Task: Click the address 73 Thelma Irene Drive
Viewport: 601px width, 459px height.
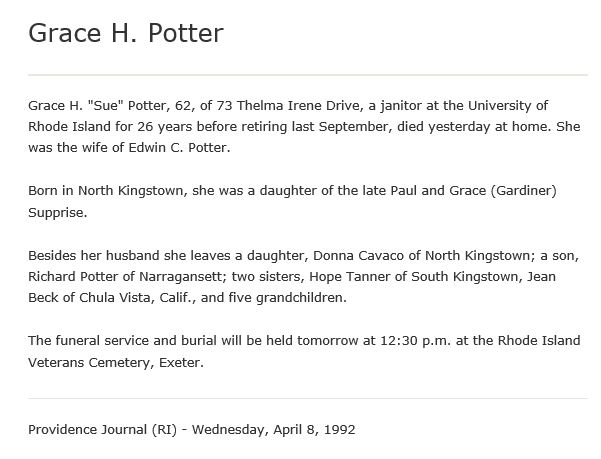Action: (289, 105)
